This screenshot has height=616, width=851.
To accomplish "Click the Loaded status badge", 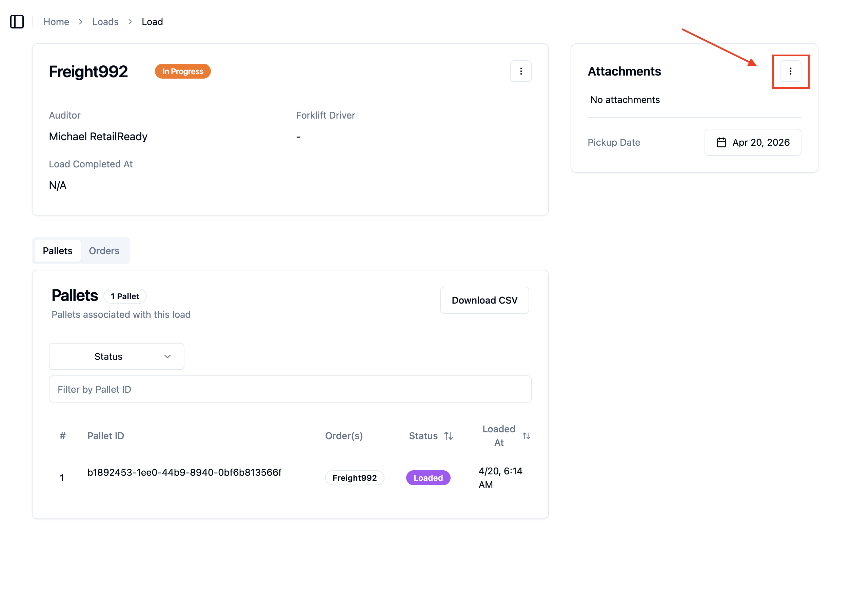I will click(428, 478).
